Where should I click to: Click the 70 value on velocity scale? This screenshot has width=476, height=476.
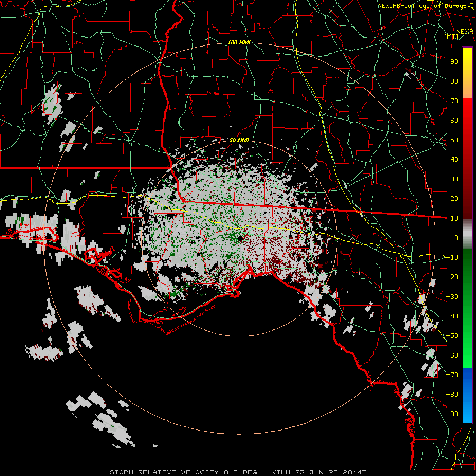(454, 101)
